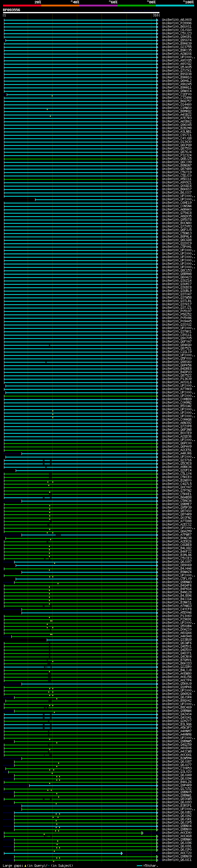Open hit UniRef100_A0CT20
197x868 pixels.
tap(177, 853)
